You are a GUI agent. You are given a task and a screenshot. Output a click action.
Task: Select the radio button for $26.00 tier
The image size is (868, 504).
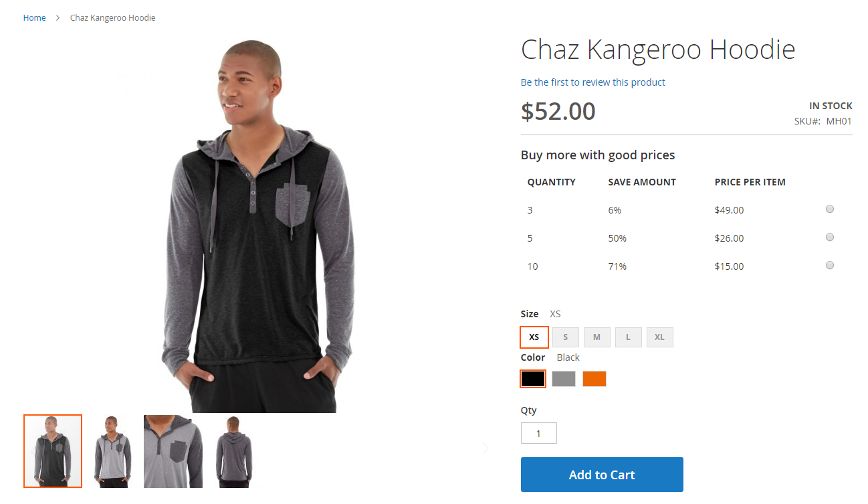[830, 237]
